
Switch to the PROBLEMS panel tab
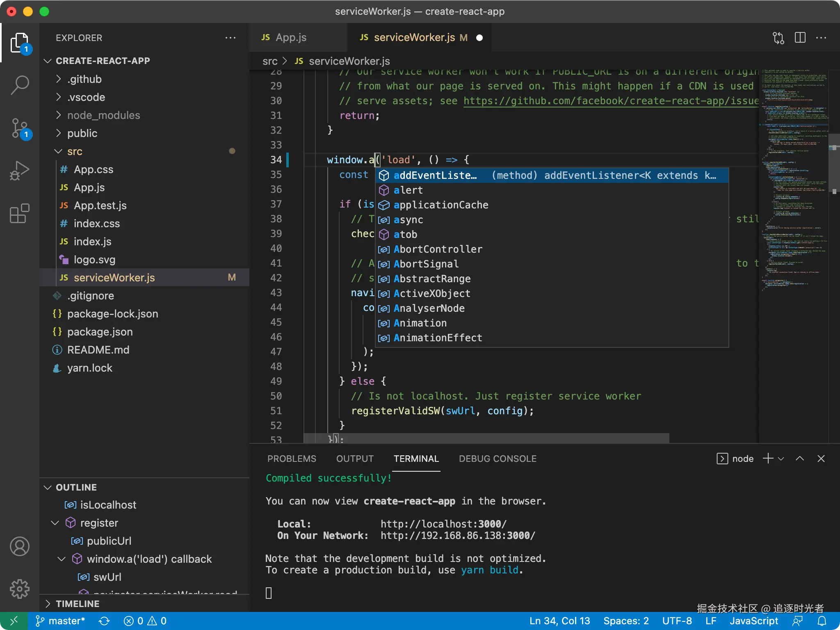(x=292, y=459)
